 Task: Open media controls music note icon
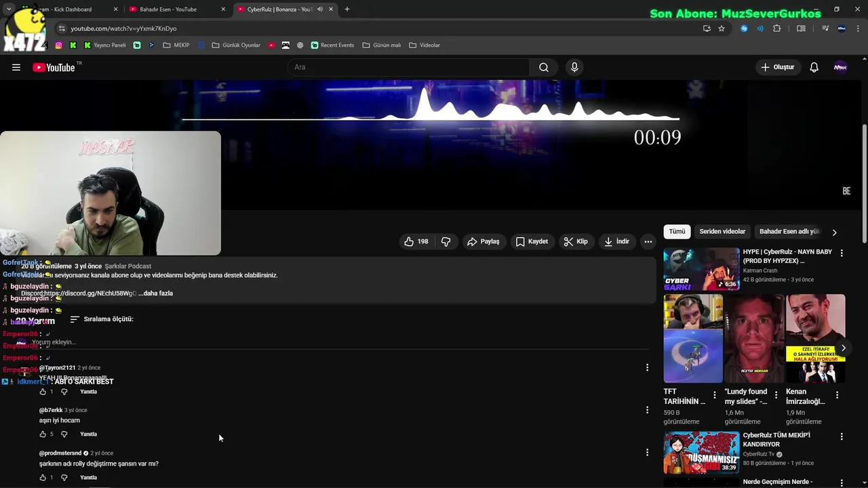click(825, 28)
